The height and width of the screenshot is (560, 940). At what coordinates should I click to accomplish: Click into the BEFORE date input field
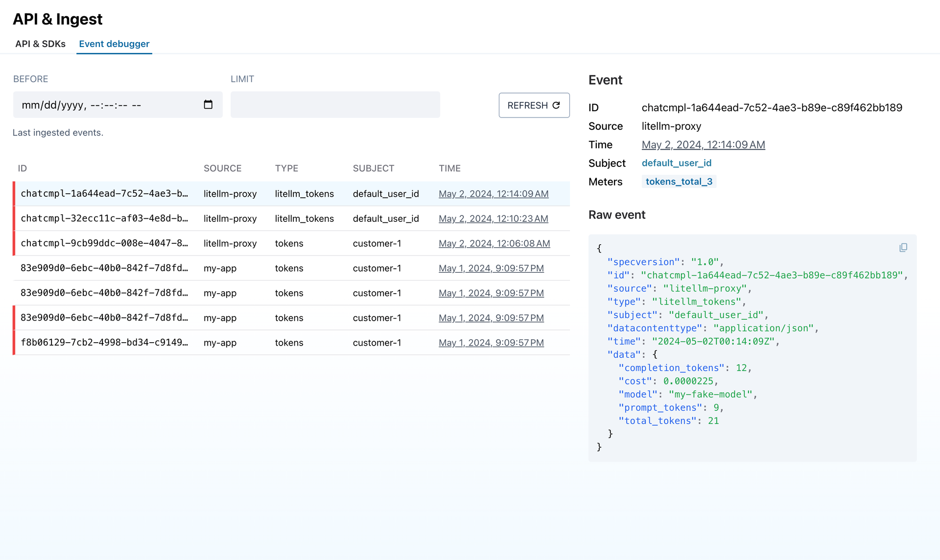[108, 104]
